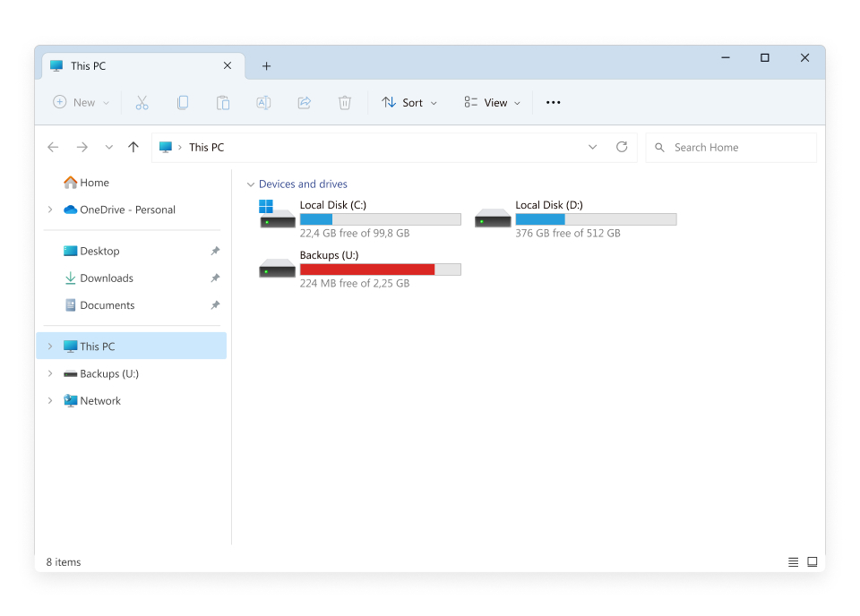Open the Sort dropdown menu

(409, 103)
